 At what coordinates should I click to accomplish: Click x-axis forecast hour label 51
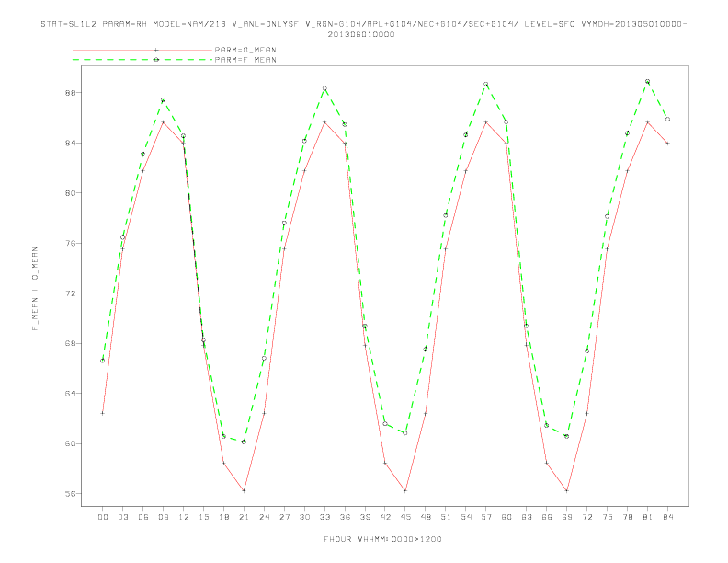tap(446, 517)
